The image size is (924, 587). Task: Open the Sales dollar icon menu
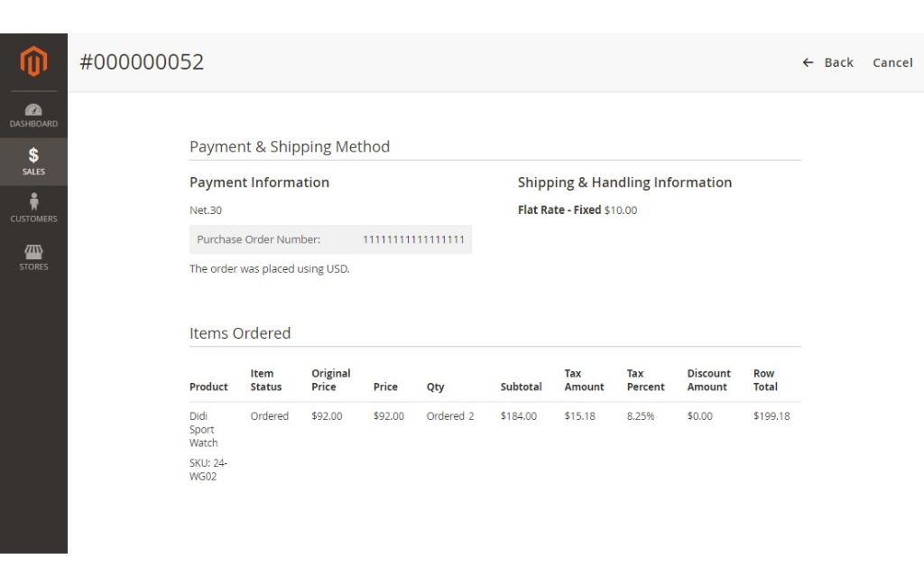coord(33,162)
